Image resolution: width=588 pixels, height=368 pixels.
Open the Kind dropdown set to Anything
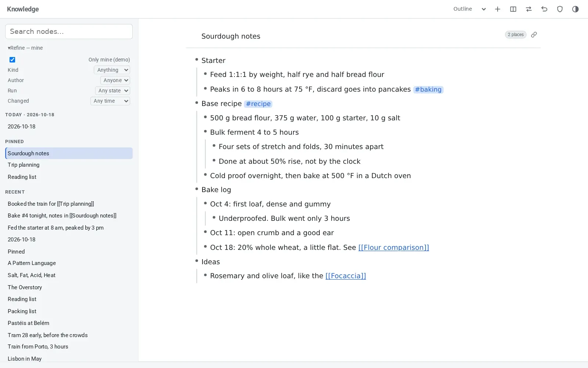pyautogui.click(x=112, y=70)
